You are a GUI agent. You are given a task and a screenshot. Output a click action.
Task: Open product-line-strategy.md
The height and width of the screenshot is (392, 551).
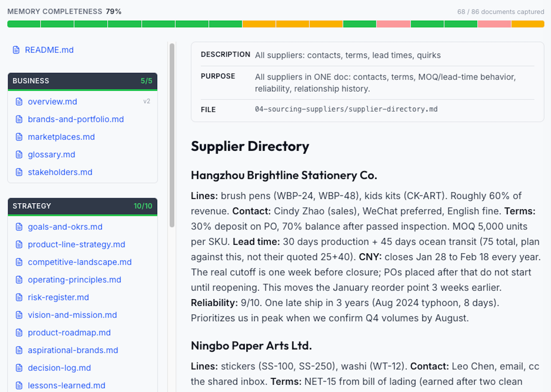click(76, 244)
